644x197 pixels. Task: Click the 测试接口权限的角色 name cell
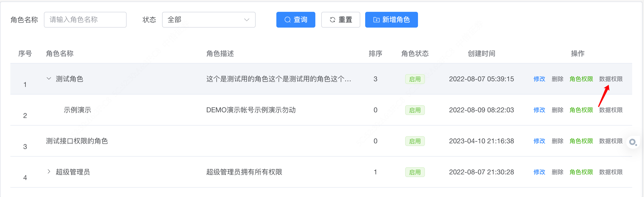click(x=77, y=141)
